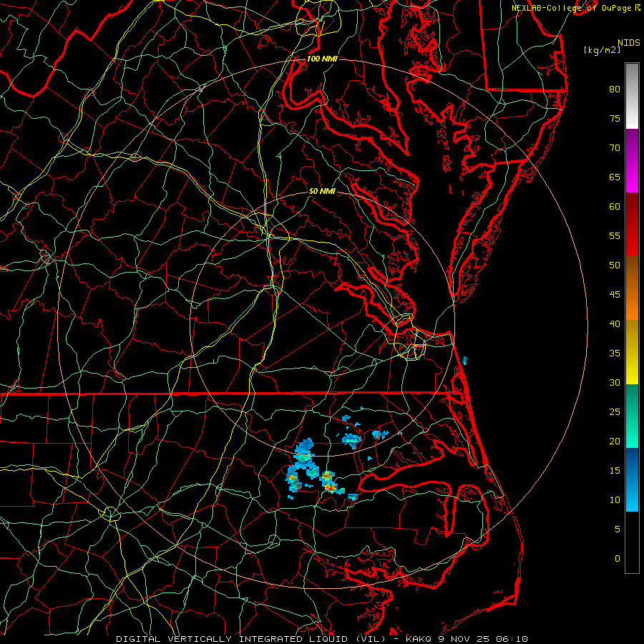Click the 100 NMI range ring label
This screenshot has height=644, width=644.
[x=322, y=59]
